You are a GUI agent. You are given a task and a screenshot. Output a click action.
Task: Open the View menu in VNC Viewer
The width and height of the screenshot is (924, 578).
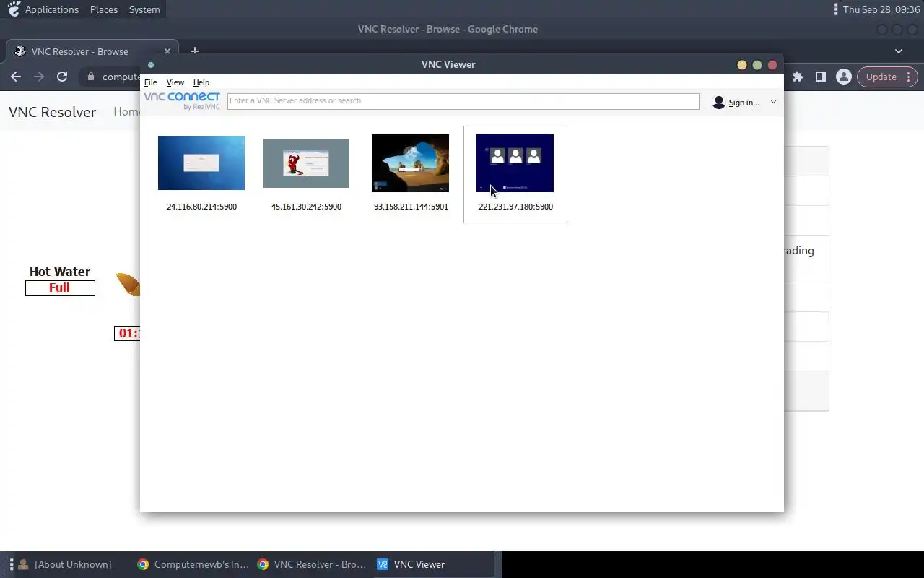click(175, 82)
